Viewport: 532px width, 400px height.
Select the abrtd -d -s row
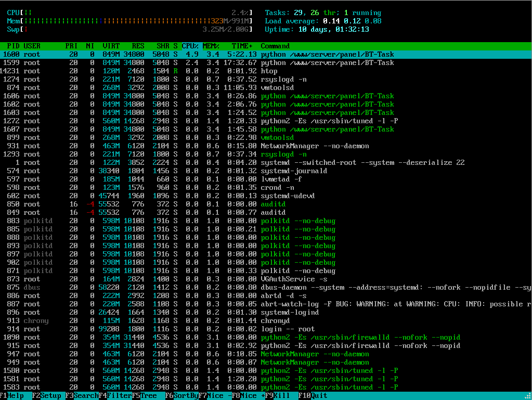266,295
